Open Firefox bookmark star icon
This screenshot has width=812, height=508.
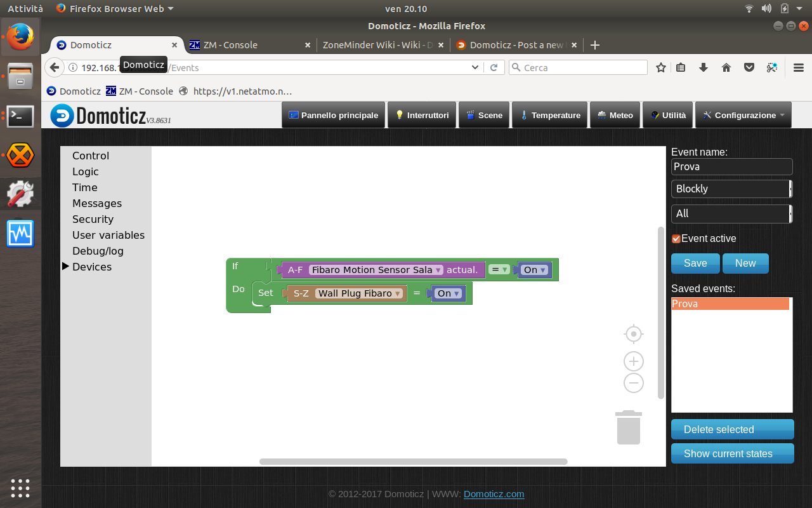pyautogui.click(x=661, y=67)
